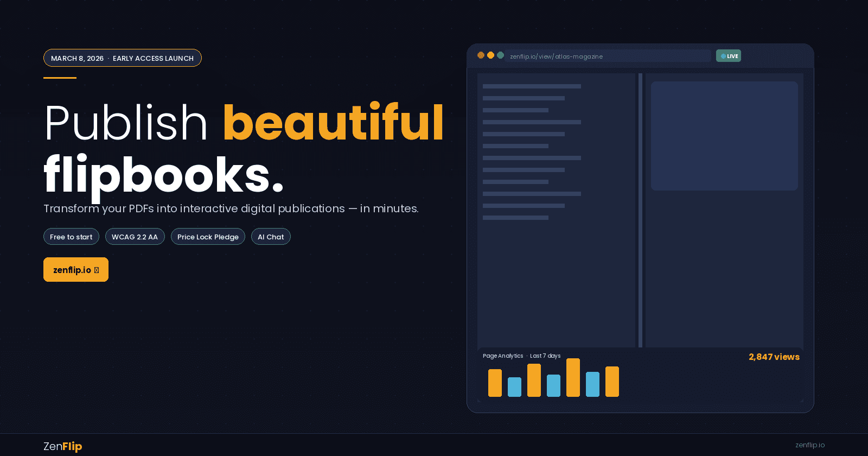This screenshot has width=868, height=456.
Task: Select the tallest orange analytics bar
Action: click(x=573, y=377)
